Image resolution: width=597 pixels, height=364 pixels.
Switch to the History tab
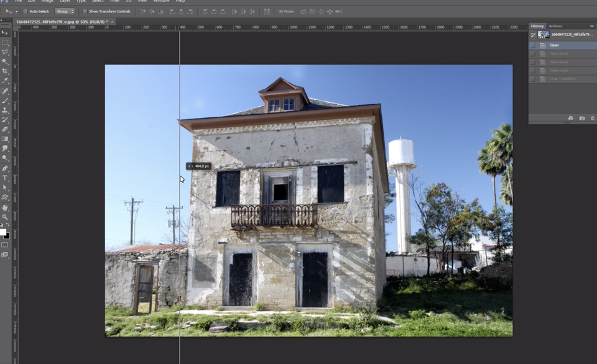pyautogui.click(x=537, y=26)
